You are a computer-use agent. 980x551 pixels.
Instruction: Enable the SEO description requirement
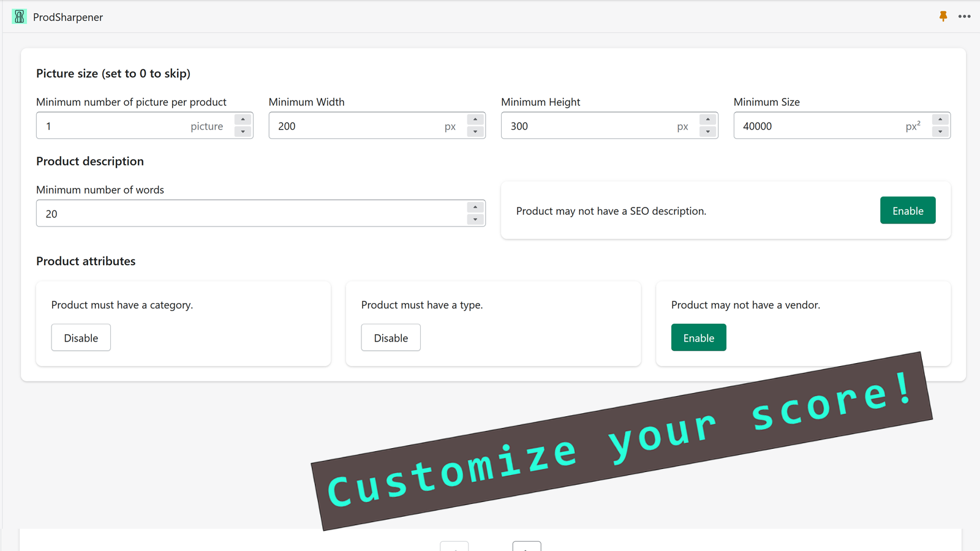coord(908,211)
